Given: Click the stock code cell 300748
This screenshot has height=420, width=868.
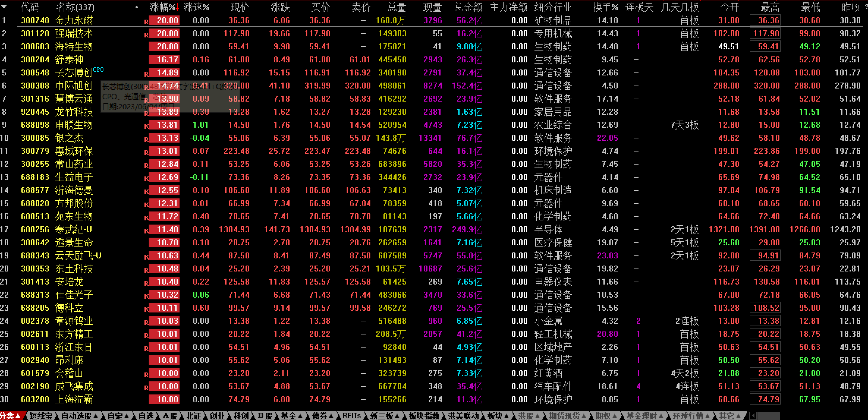Looking at the screenshot, I should coord(35,20).
